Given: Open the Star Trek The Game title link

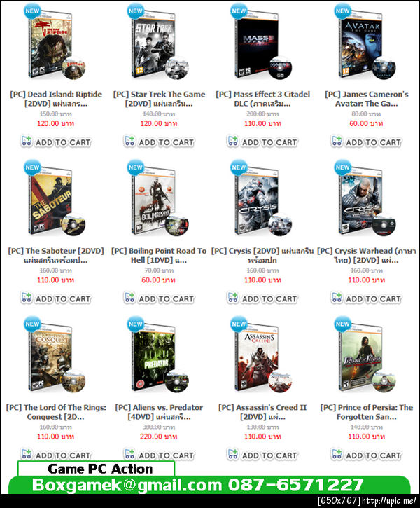Looking at the screenshot, I should [x=159, y=99].
